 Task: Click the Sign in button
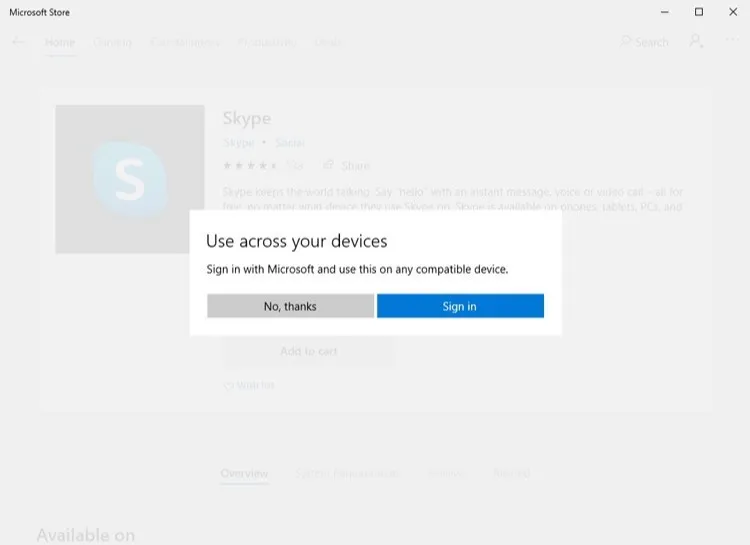click(x=460, y=306)
